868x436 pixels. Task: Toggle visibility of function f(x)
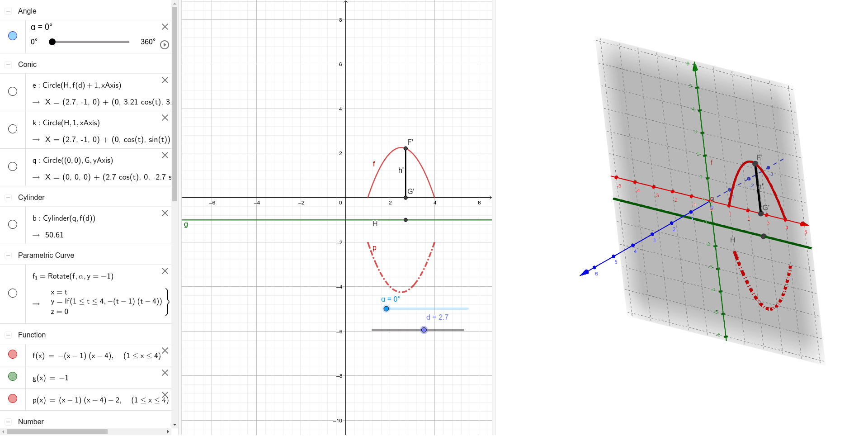(13, 354)
